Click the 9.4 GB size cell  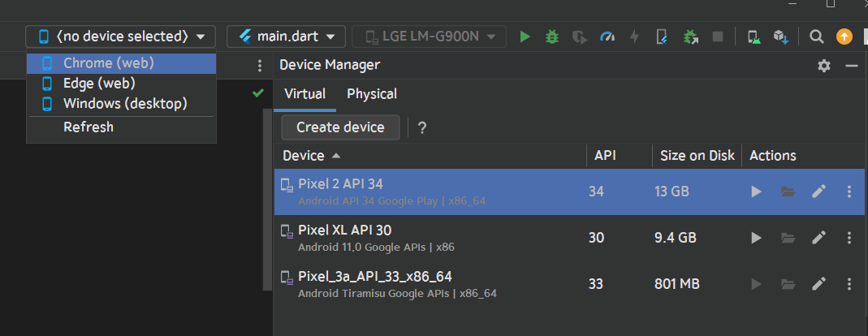tap(676, 239)
